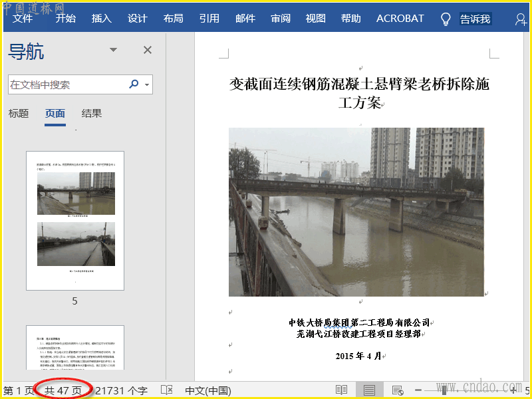Switch to the 开始 ribbon tab
Screen dimensions: 532x399
tap(65, 19)
